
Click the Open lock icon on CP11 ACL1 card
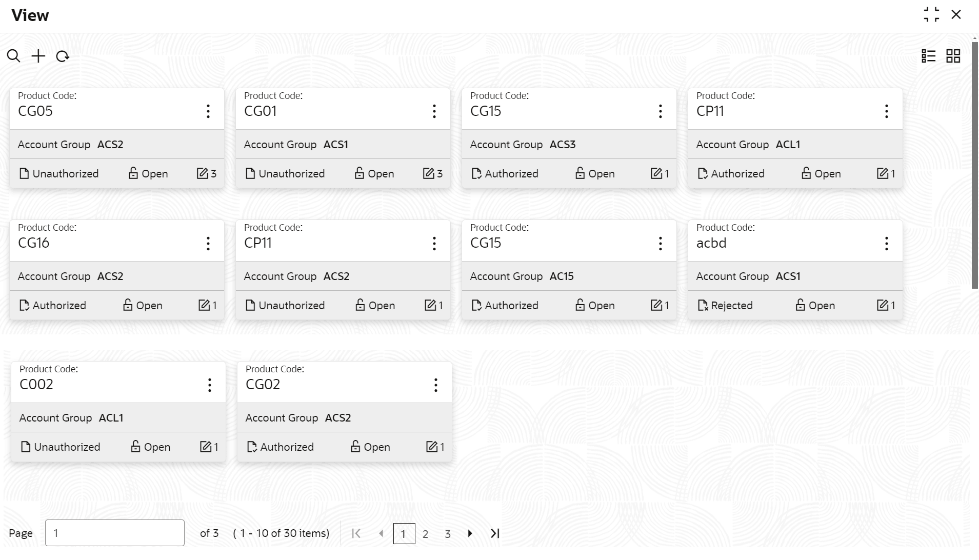(806, 173)
